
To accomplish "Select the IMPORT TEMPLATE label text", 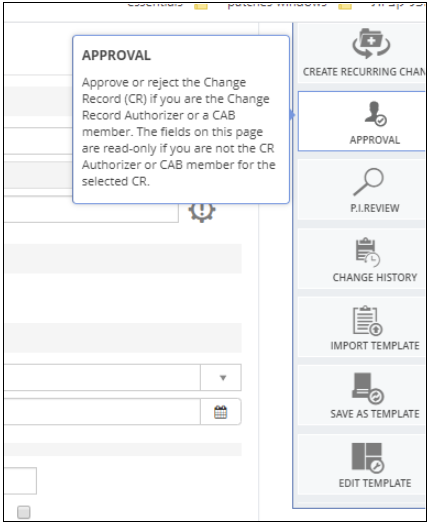I will (x=375, y=346).
